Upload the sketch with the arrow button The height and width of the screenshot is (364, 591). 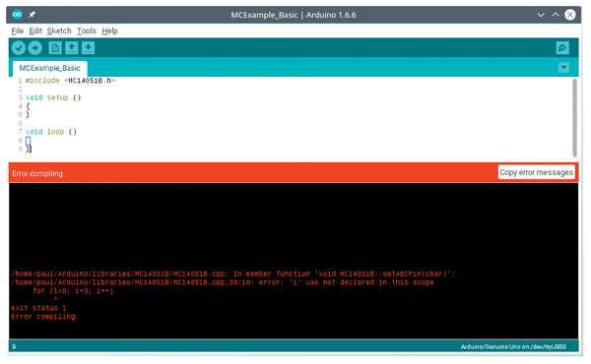coord(35,48)
